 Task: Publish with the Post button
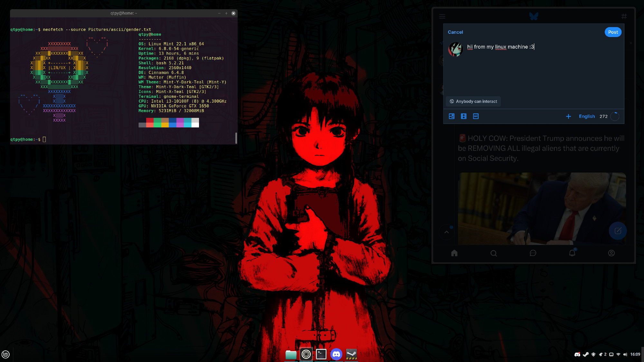(x=613, y=32)
